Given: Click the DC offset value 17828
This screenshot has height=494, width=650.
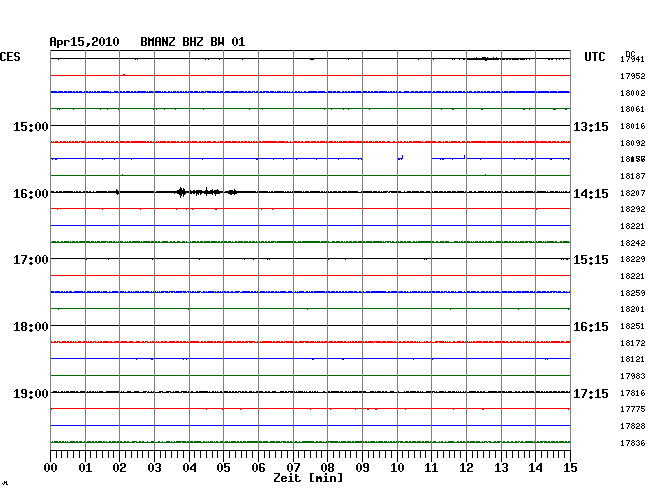Looking at the screenshot, I should coord(633,426).
